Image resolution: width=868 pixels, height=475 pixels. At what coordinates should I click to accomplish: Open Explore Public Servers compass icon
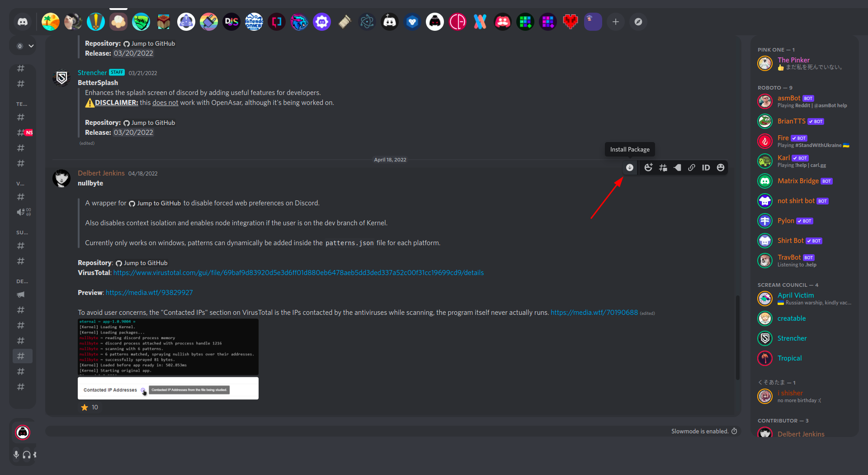coord(638,22)
